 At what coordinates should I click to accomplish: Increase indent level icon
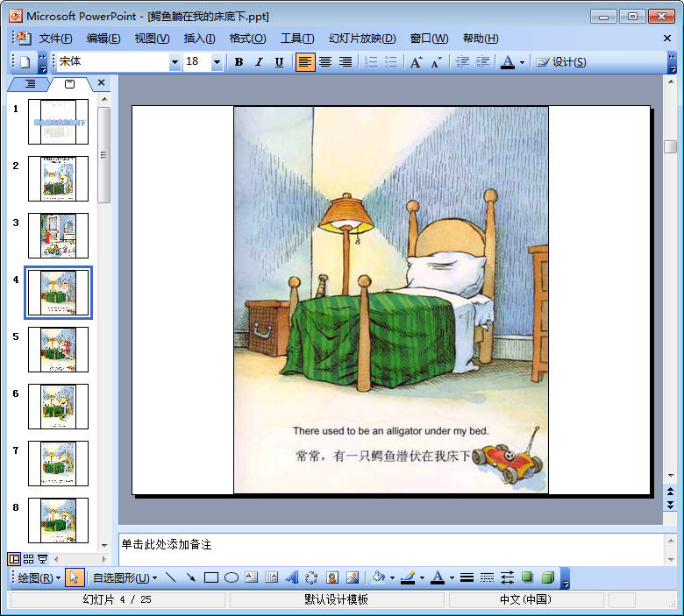click(x=482, y=62)
